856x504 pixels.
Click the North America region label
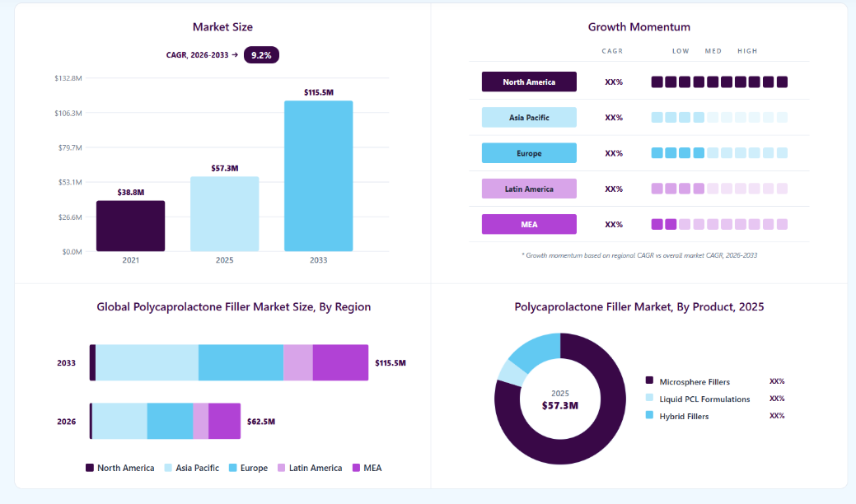click(x=529, y=82)
